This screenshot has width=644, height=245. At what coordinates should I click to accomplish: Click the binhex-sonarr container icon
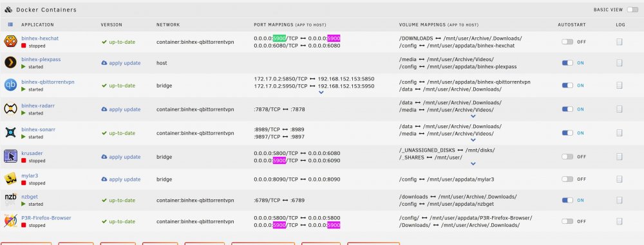tap(10, 132)
